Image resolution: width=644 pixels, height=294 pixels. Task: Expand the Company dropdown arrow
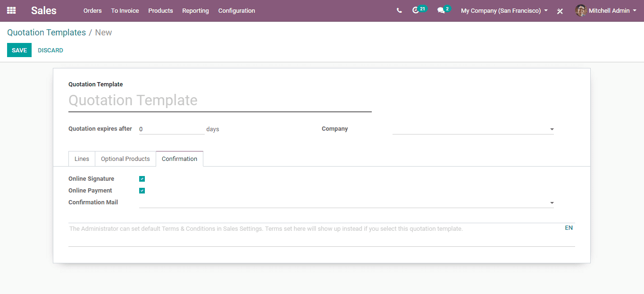(x=552, y=129)
